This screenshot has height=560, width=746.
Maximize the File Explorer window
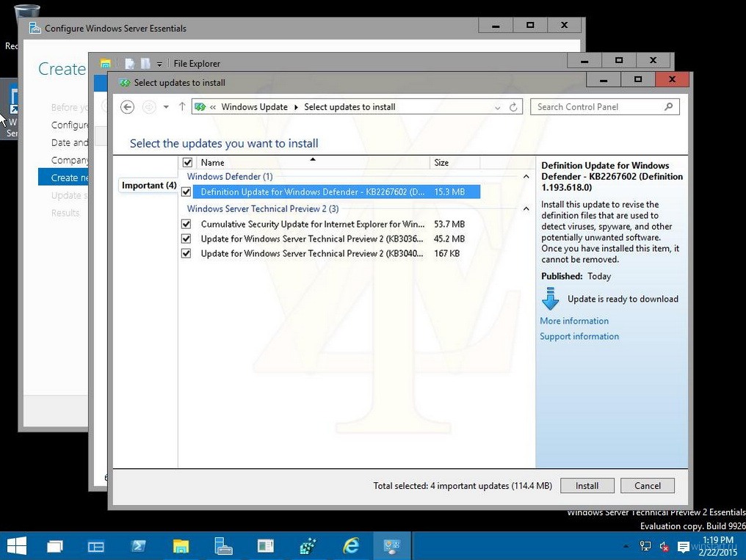[618, 60]
